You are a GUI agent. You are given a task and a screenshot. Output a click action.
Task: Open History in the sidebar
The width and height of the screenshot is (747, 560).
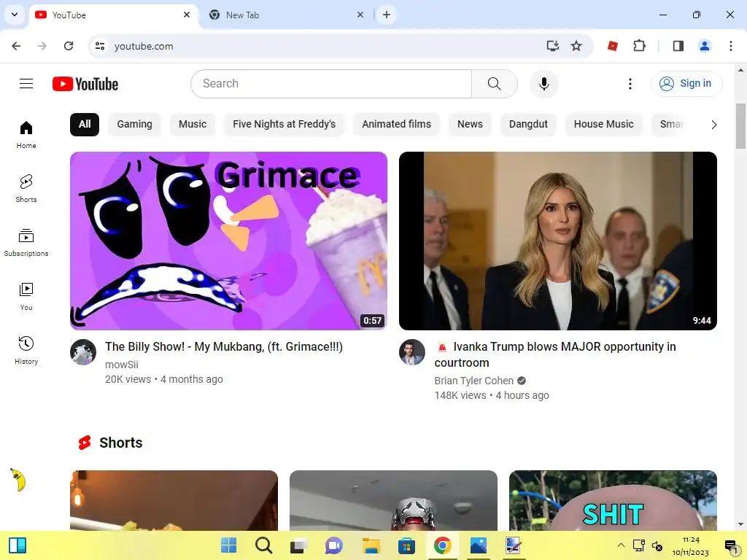26,350
